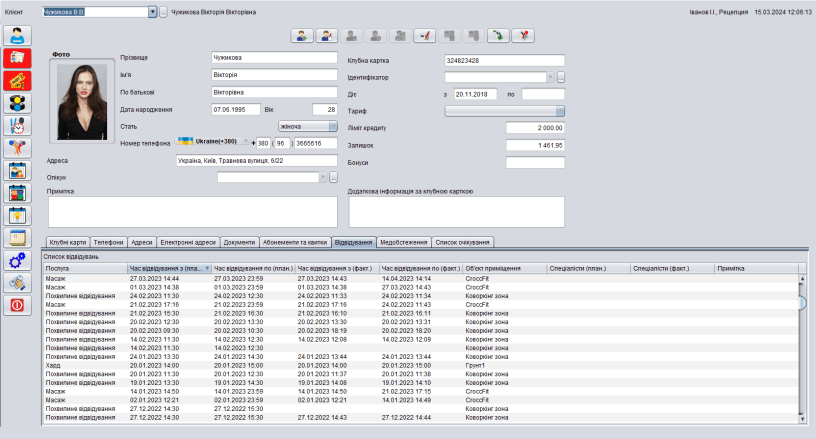
Task: Click the red power exit icon
Action: (17, 305)
